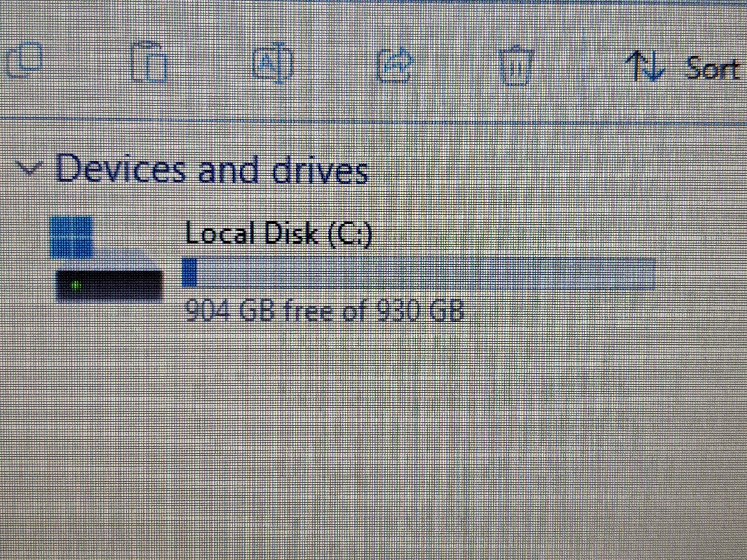The width and height of the screenshot is (747, 560).
Task: Click the Windows logo on the drive icon
Action: [71, 237]
